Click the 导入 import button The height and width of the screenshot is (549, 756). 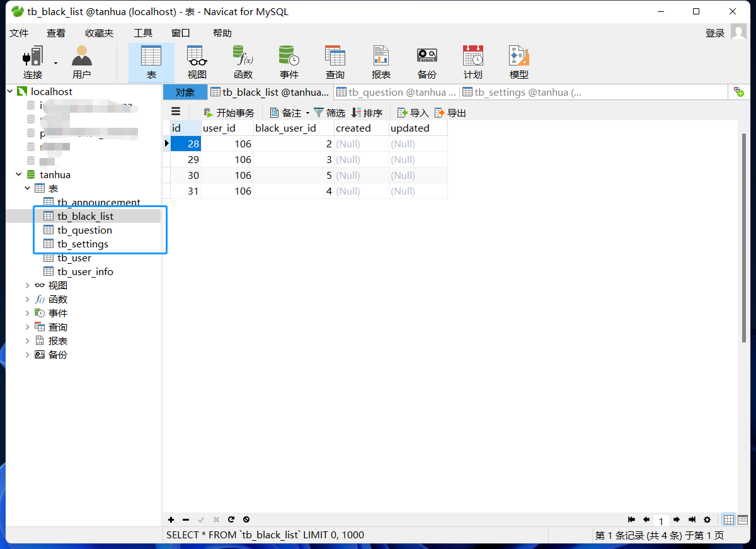click(413, 113)
